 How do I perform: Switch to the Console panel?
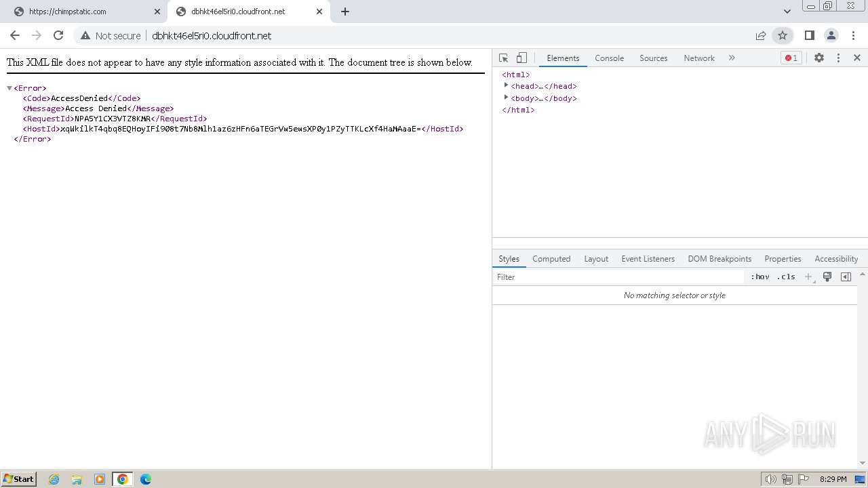point(609,58)
